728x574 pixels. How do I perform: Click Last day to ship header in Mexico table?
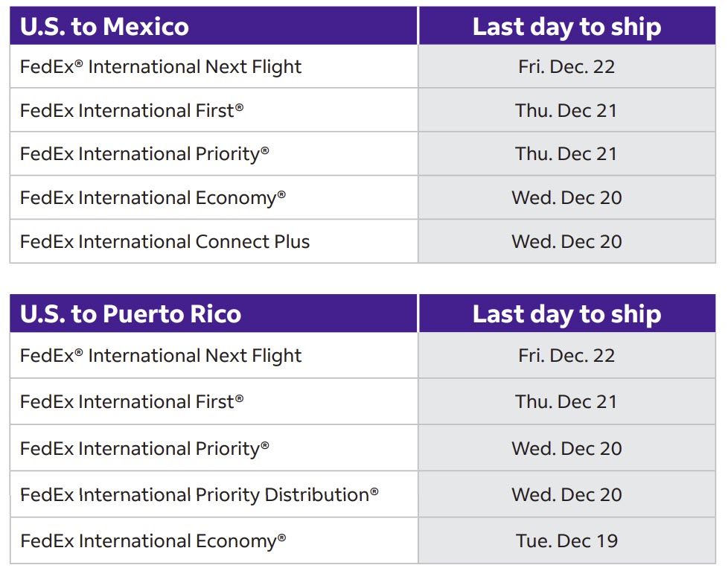(566, 27)
